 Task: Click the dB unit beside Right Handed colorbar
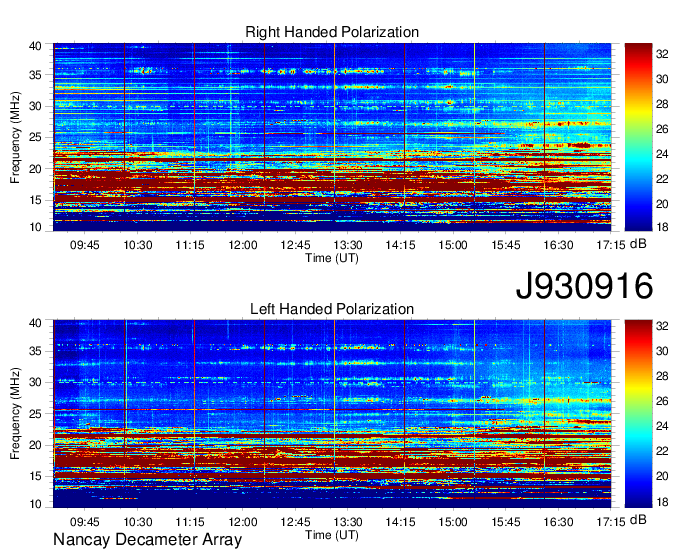[x=638, y=244]
